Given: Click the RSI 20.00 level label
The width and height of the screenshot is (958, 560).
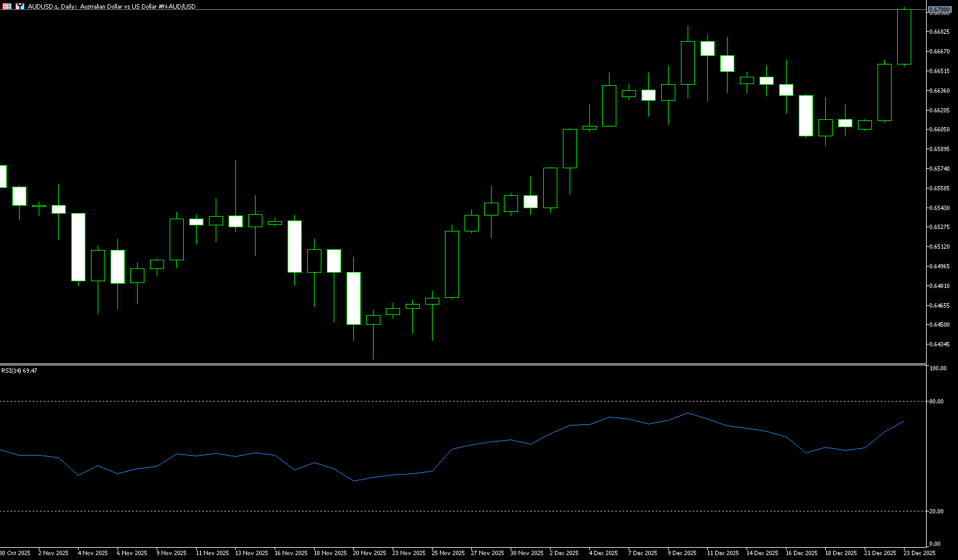Looking at the screenshot, I should point(937,511).
